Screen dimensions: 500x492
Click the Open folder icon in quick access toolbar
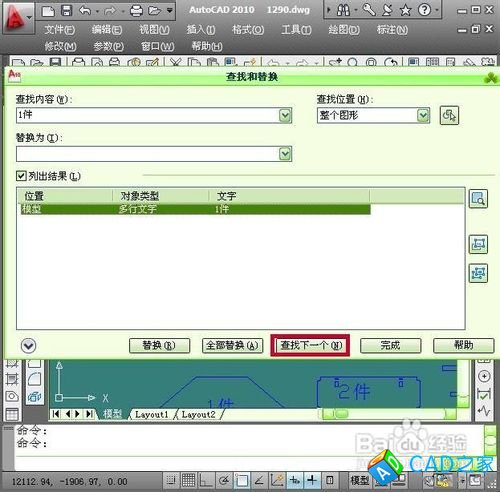pos(154,11)
